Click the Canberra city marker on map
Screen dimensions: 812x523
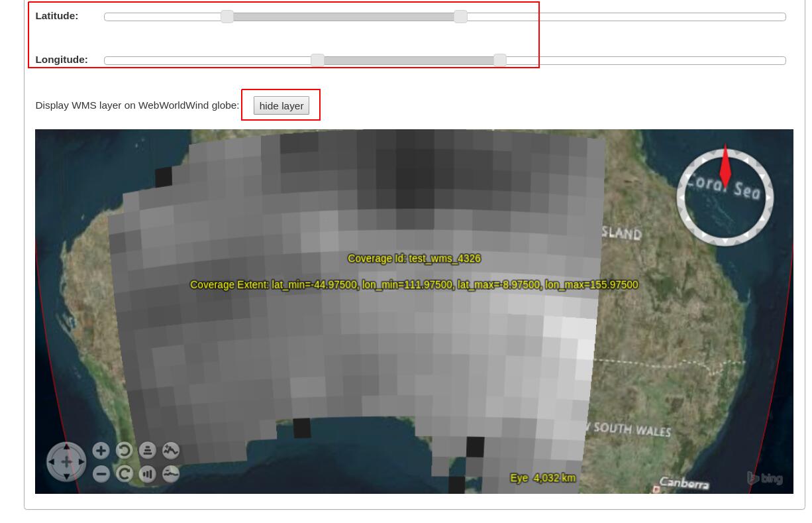[656, 489]
